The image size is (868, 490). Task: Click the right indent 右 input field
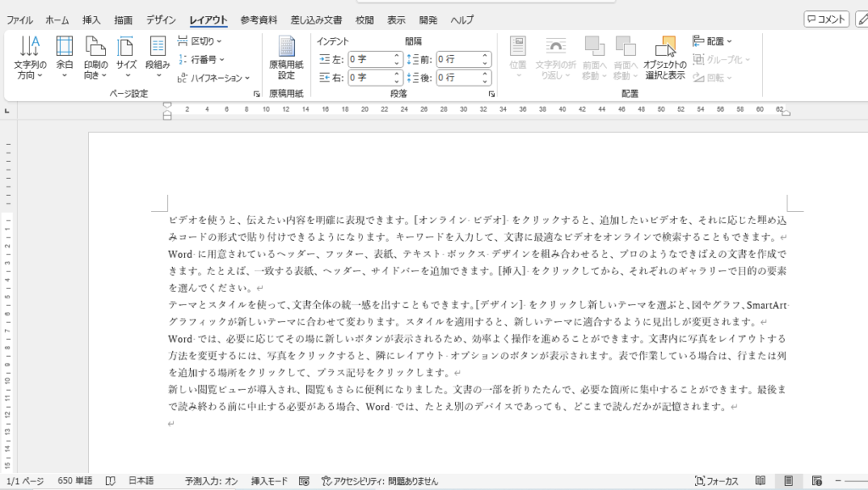click(370, 77)
